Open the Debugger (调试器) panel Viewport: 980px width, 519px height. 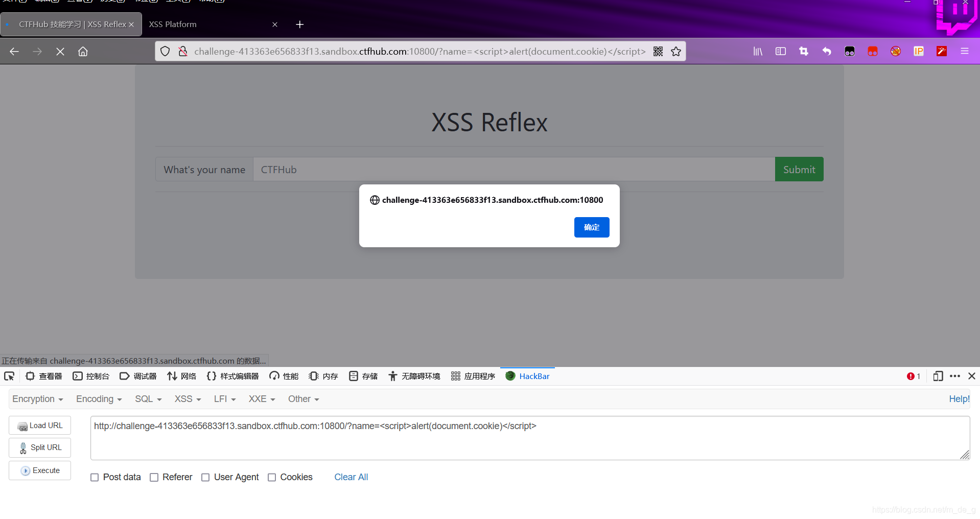point(138,376)
